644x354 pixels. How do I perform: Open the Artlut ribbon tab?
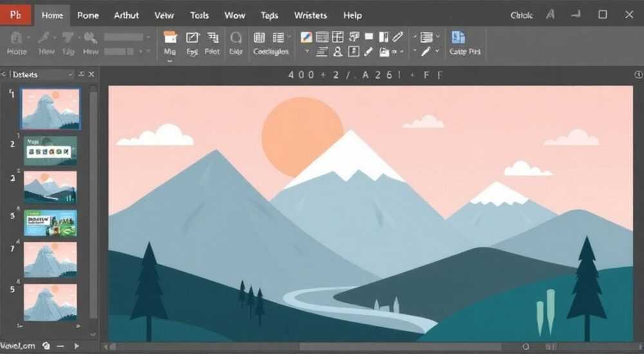click(x=126, y=15)
